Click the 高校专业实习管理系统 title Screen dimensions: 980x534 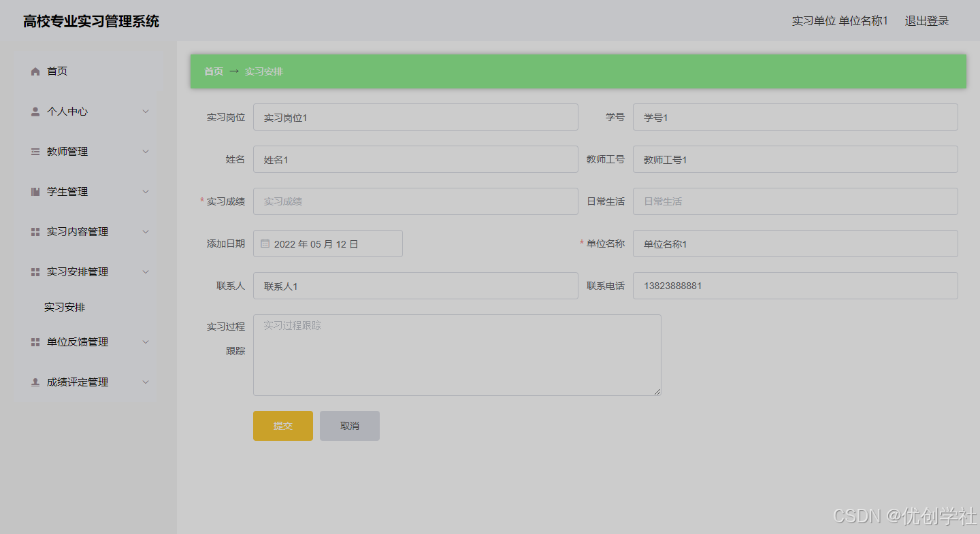[x=91, y=21]
